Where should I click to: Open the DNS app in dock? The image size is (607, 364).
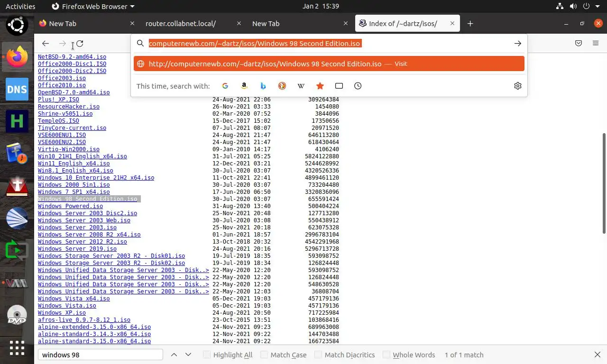click(17, 90)
